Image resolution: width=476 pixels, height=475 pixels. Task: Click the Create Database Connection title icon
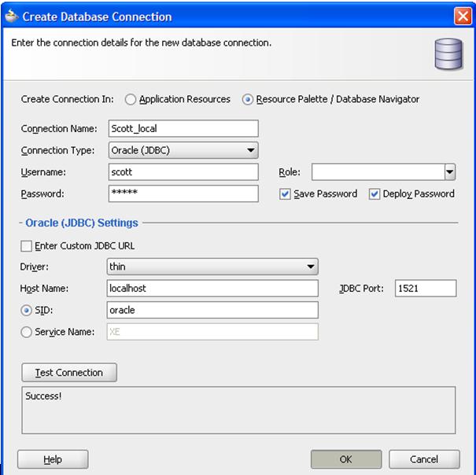click(x=11, y=16)
